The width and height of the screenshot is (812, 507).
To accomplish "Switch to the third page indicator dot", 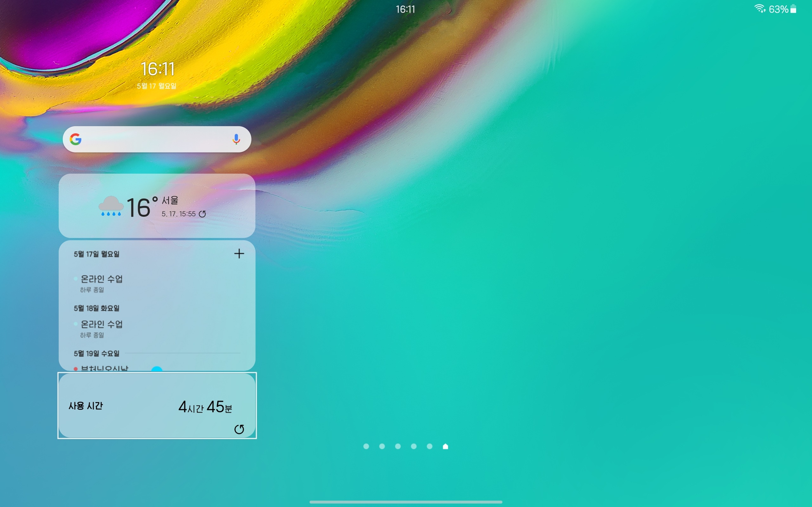I will pos(398,446).
